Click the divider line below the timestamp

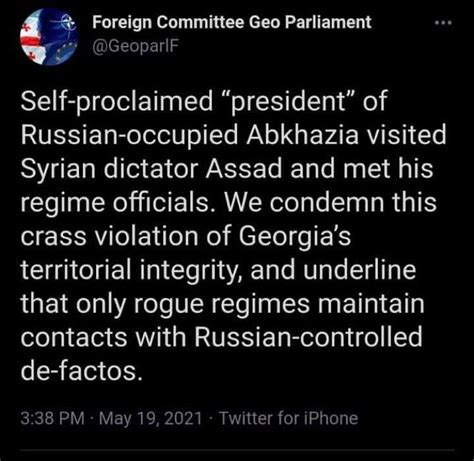[237, 451]
